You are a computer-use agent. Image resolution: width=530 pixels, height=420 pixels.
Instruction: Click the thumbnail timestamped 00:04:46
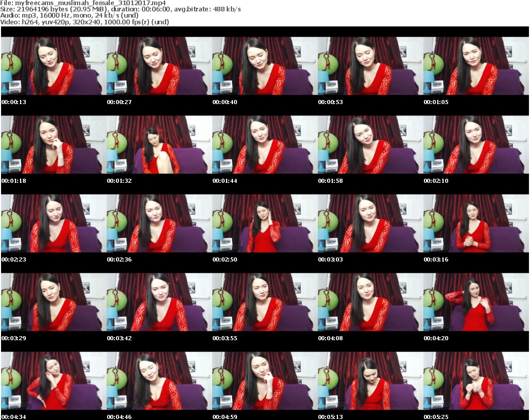[159, 381]
